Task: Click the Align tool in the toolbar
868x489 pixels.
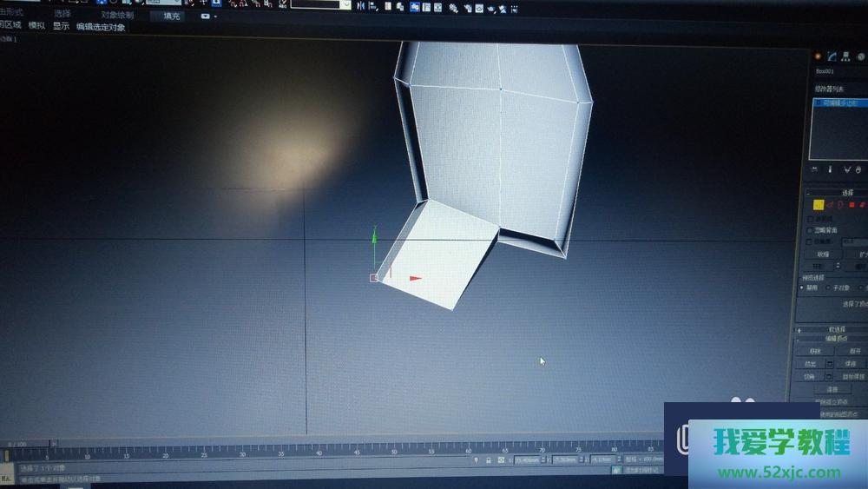Action: pos(375,6)
